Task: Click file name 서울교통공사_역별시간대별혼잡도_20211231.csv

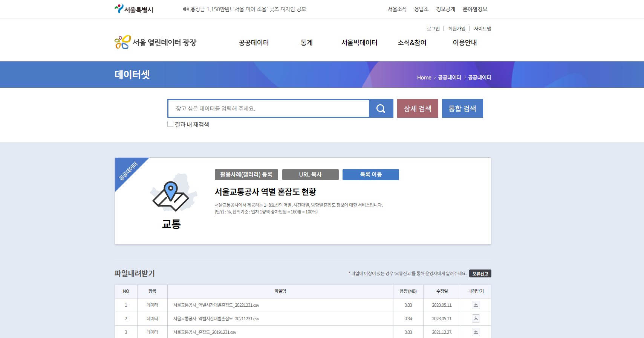Action: (216, 319)
